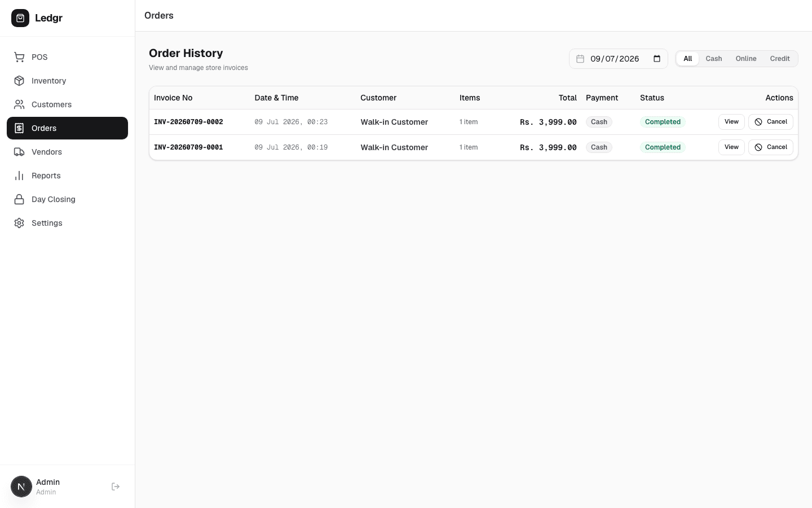Click invoice number INV-20260709-0002
Image resolution: width=812 pixels, height=508 pixels.
(x=188, y=122)
